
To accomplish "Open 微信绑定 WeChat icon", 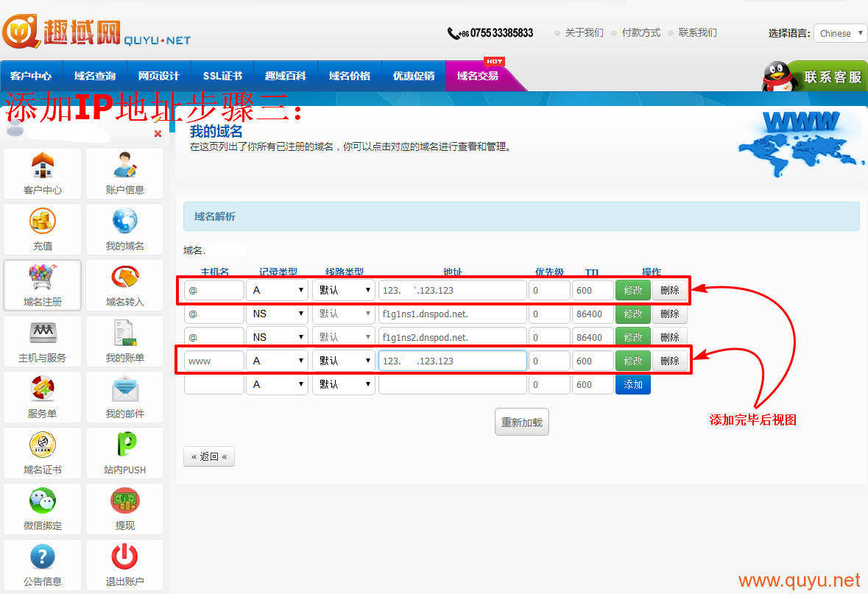I will pyautogui.click(x=43, y=501).
